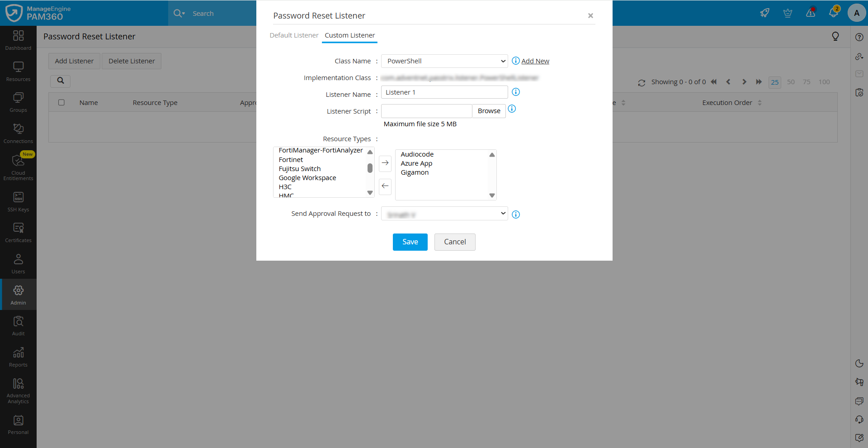Open the Admin section in sidebar
The height and width of the screenshot is (448, 868).
(x=18, y=295)
